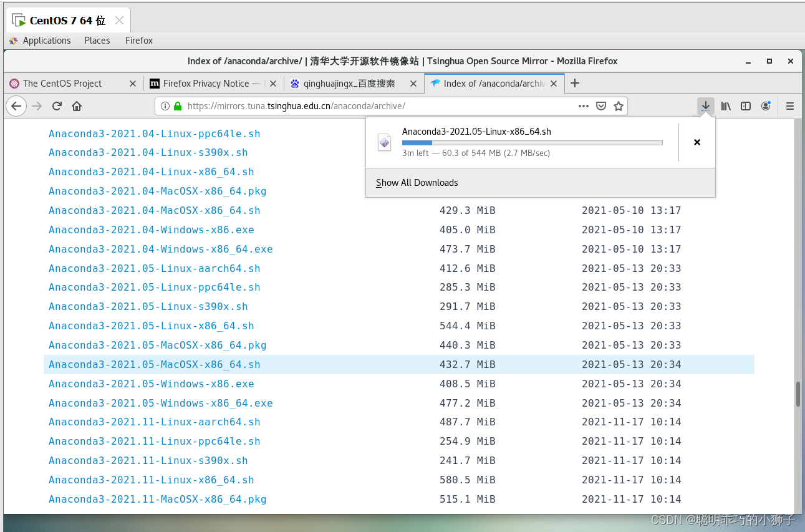Image resolution: width=805 pixels, height=532 pixels.
Task: Reload the current page
Action: (56, 106)
